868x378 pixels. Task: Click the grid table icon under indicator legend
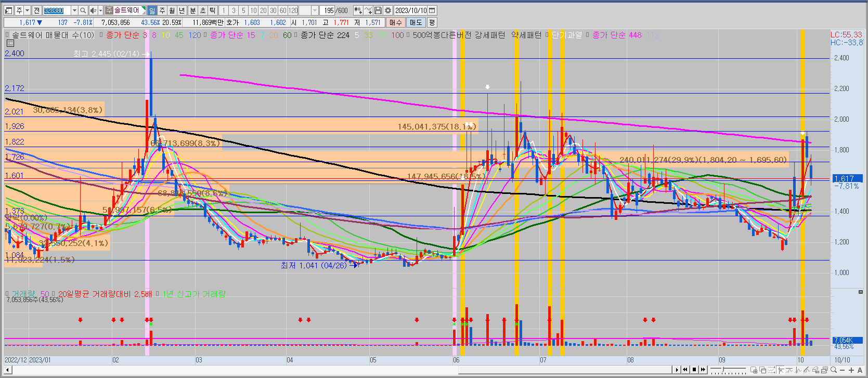(x=10, y=43)
